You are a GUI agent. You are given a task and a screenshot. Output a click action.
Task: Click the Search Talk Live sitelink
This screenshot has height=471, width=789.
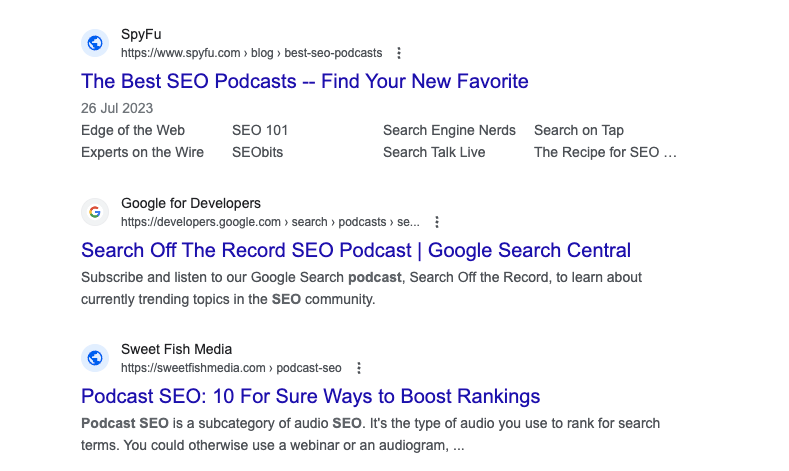click(x=434, y=152)
